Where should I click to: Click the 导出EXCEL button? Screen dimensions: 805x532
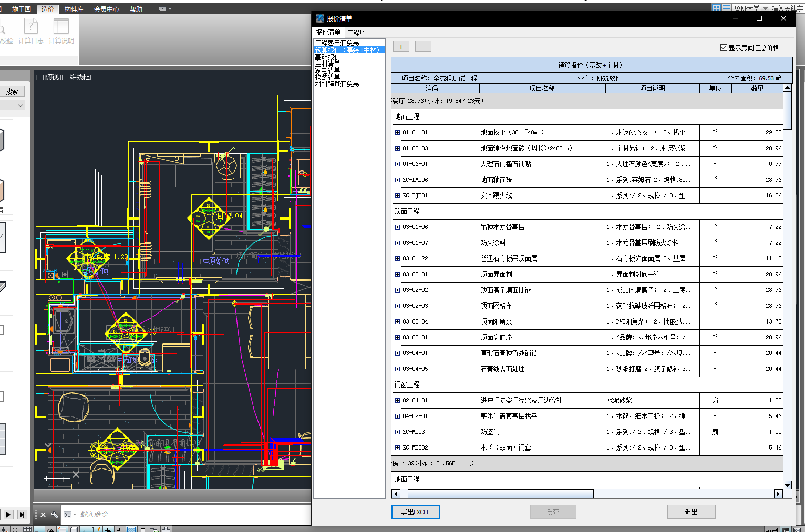[415, 512]
